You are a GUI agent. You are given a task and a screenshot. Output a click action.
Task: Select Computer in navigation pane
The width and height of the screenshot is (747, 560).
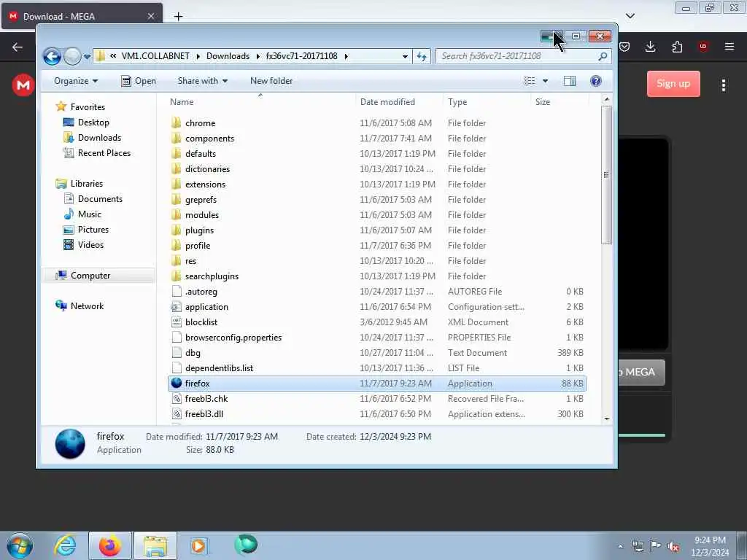point(90,275)
